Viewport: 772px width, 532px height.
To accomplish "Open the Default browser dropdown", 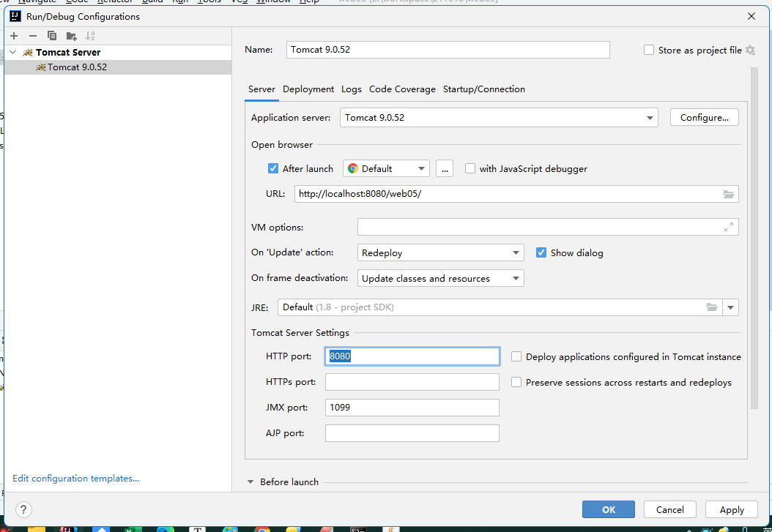I will pos(386,168).
